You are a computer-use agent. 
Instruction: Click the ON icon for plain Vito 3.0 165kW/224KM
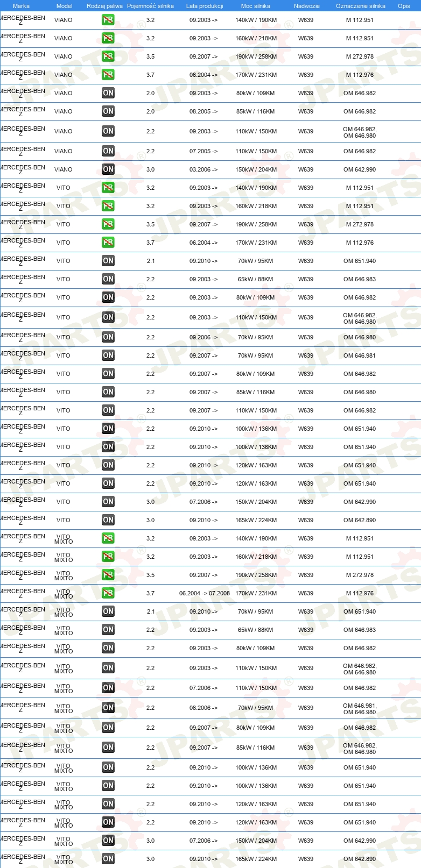click(108, 520)
